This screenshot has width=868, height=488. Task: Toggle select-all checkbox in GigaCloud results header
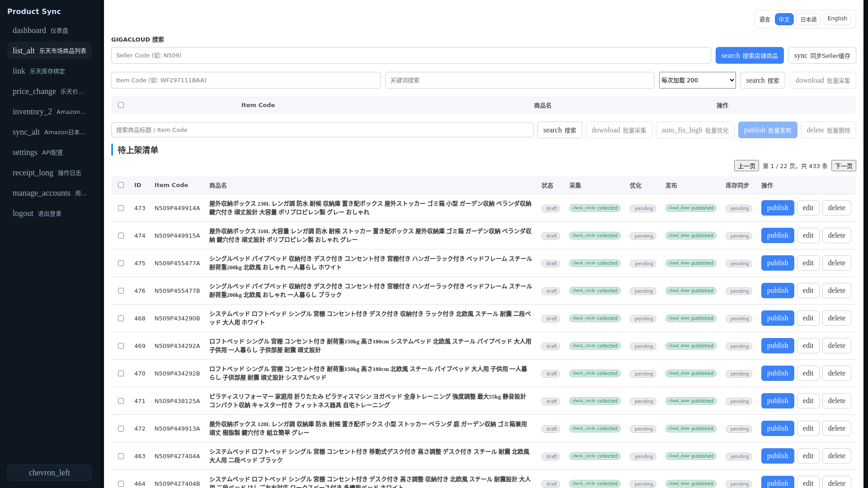coord(121,105)
